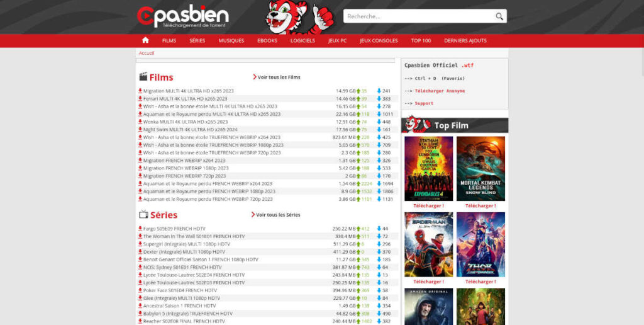Click download icon beside Migration MULTI 4K
This screenshot has height=325, width=644.
click(140, 91)
